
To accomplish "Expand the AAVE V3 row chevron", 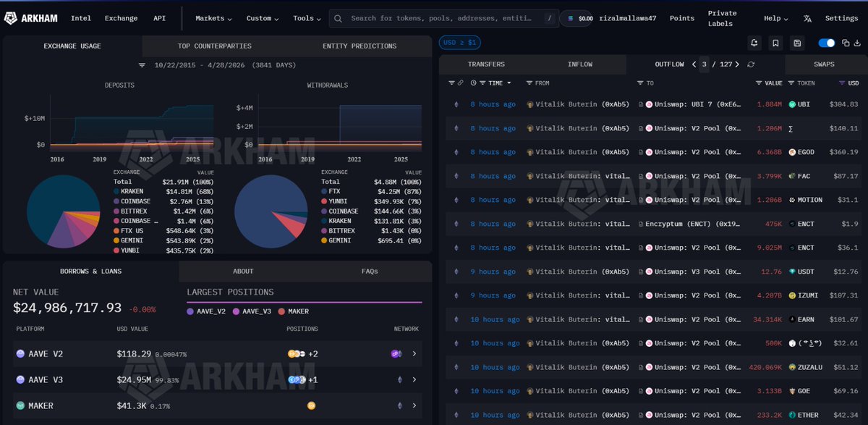I will point(414,379).
